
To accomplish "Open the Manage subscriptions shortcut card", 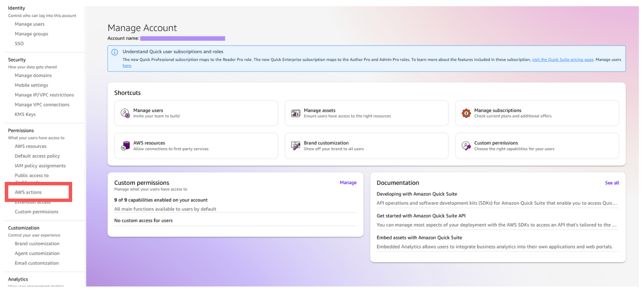I will (537, 113).
